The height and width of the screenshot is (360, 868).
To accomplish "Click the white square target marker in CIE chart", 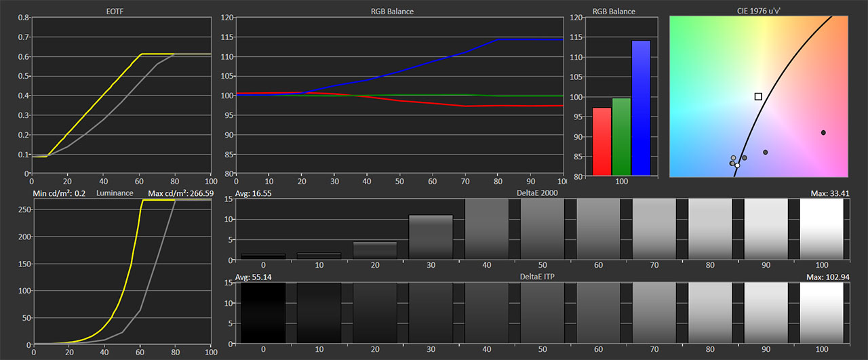I will click(x=758, y=96).
